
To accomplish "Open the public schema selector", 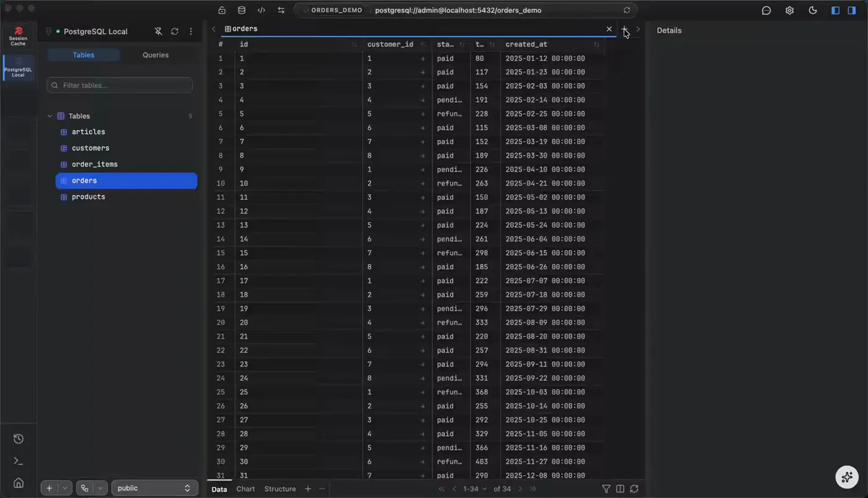I will point(154,488).
